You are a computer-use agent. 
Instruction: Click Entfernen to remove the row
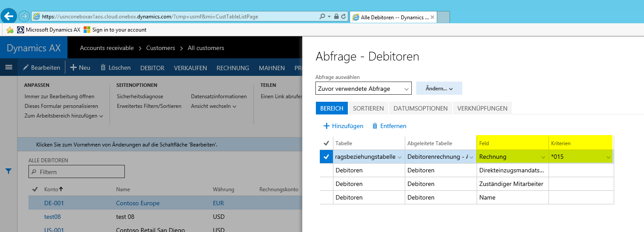point(389,126)
